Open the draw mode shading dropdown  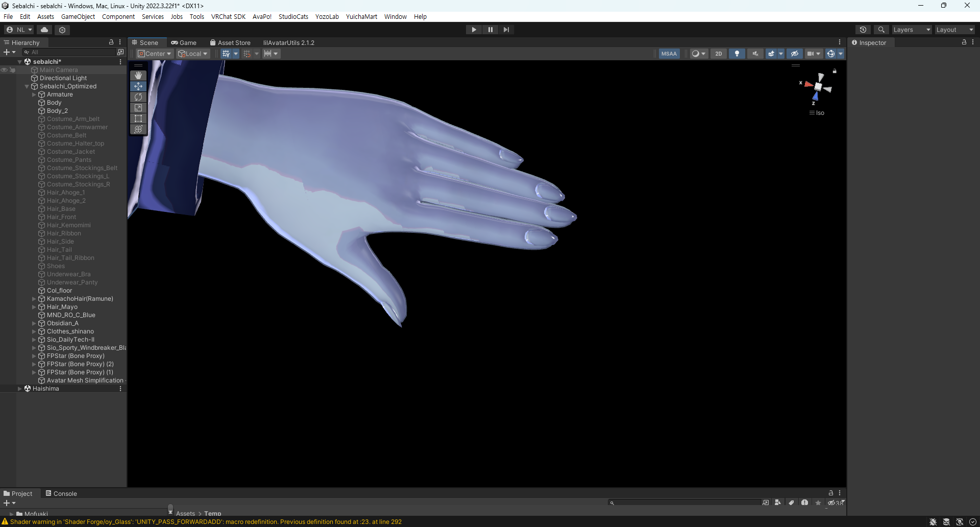pos(699,54)
